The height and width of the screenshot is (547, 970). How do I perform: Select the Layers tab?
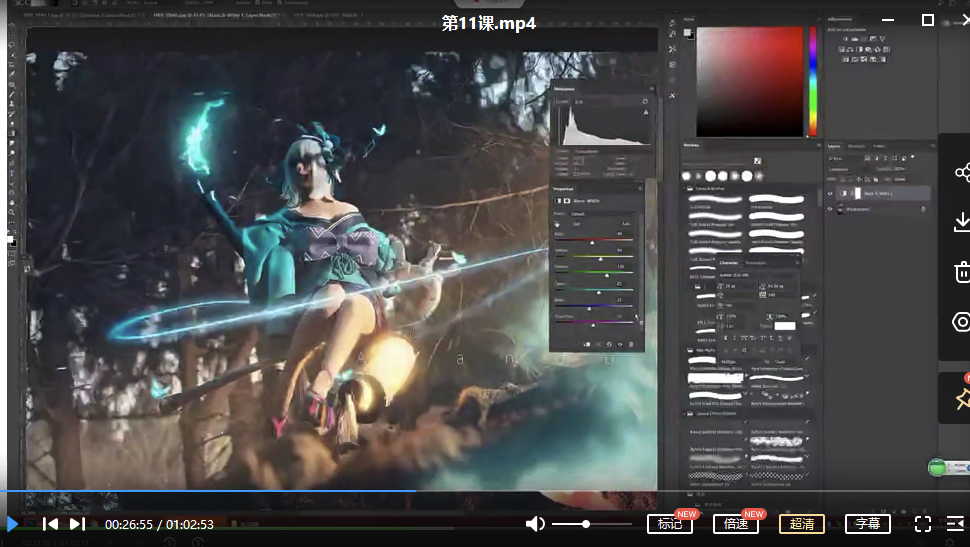click(834, 146)
